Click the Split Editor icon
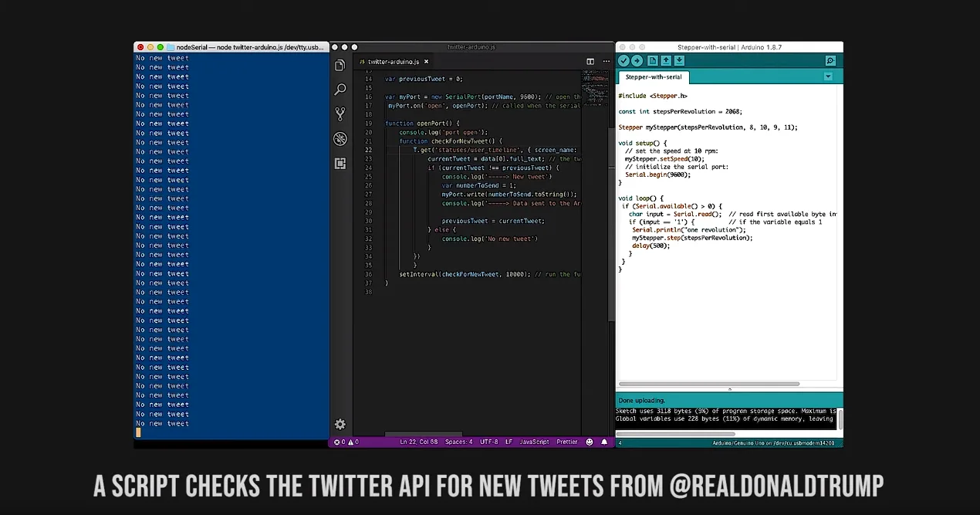Viewport: 980px width, 515px height. (590, 62)
